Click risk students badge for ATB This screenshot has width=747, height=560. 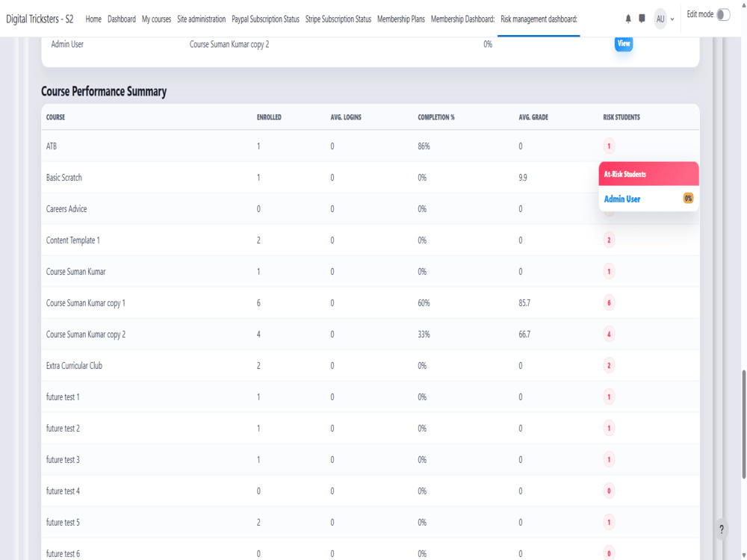[x=609, y=146]
